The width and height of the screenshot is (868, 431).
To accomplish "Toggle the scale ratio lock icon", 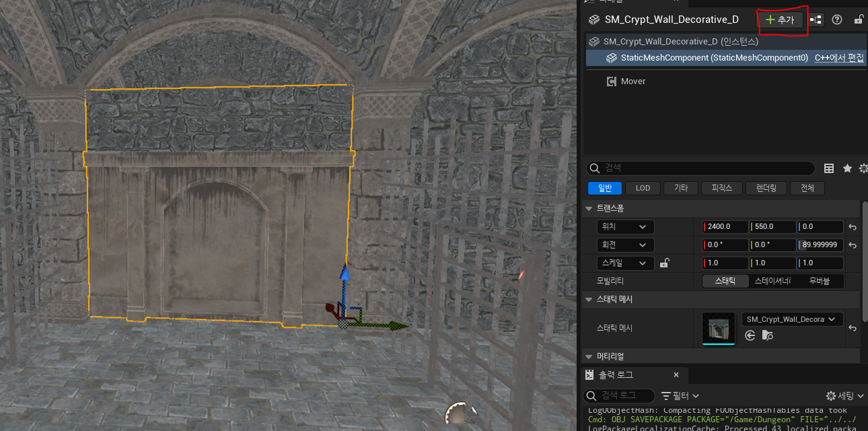I will (x=664, y=263).
